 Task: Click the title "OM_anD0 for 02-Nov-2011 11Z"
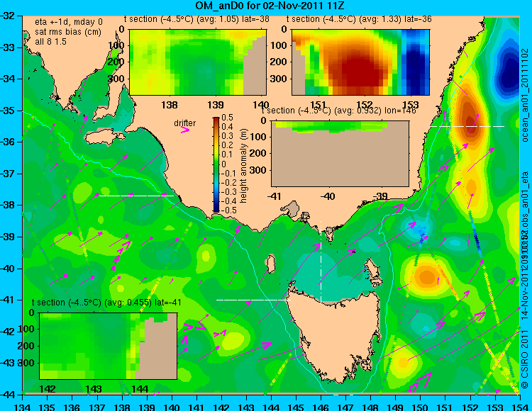(270, 6)
